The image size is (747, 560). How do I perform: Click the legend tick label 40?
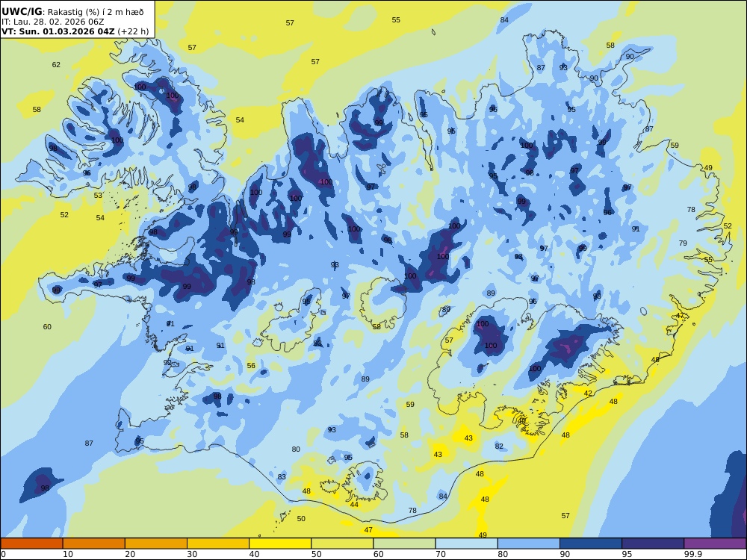point(255,554)
